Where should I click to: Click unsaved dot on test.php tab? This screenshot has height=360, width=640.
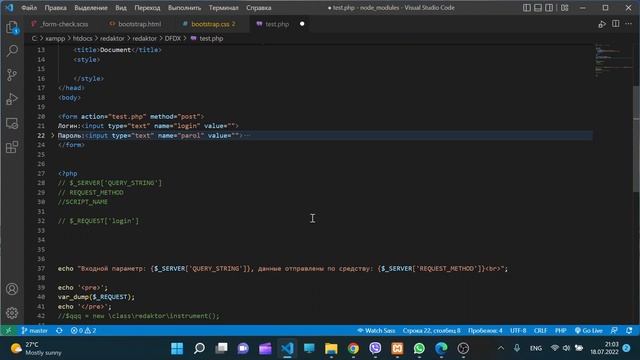(302, 24)
